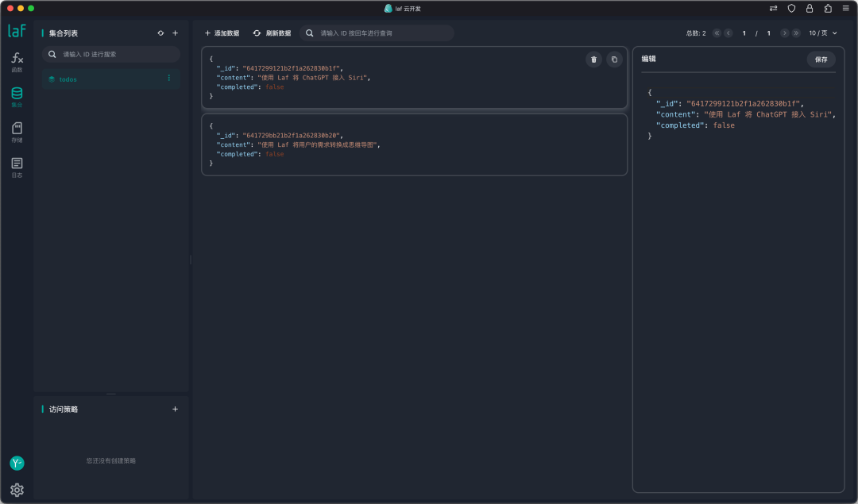Click the record ID query input field
The width and height of the screenshot is (858, 504).
tap(381, 33)
